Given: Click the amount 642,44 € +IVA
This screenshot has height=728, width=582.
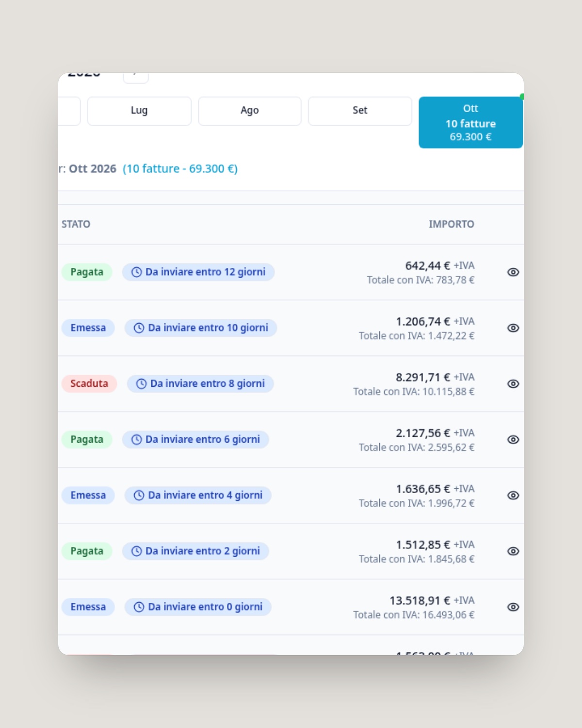Looking at the screenshot, I should [x=440, y=266].
